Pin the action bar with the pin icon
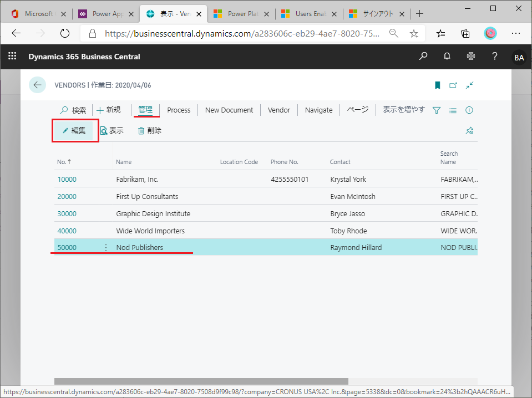This screenshot has height=398, width=532. point(469,130)
